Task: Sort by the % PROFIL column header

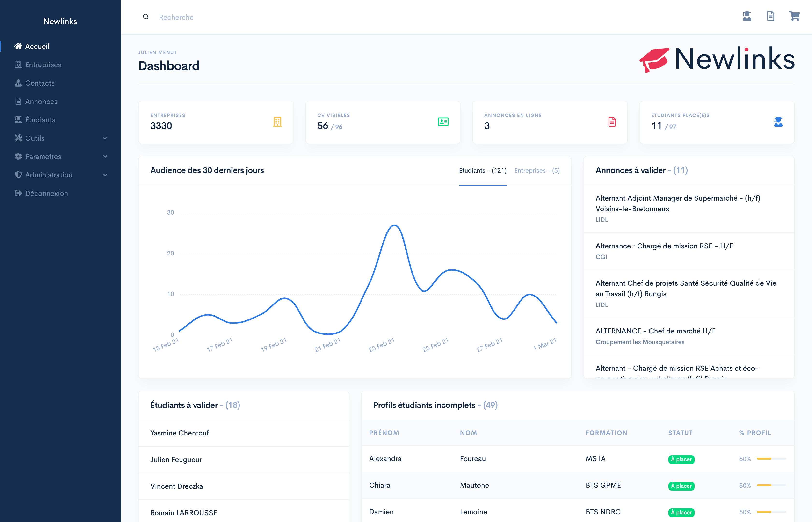Action: click(x=755, y=433)
